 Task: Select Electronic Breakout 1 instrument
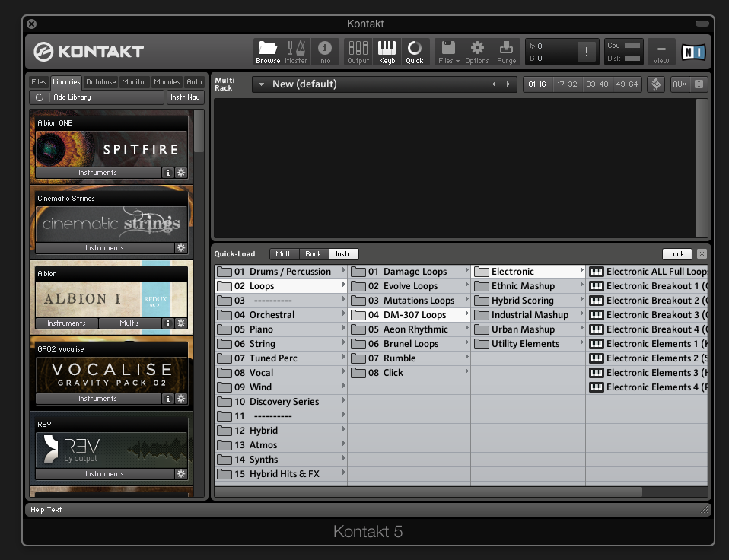648,286
